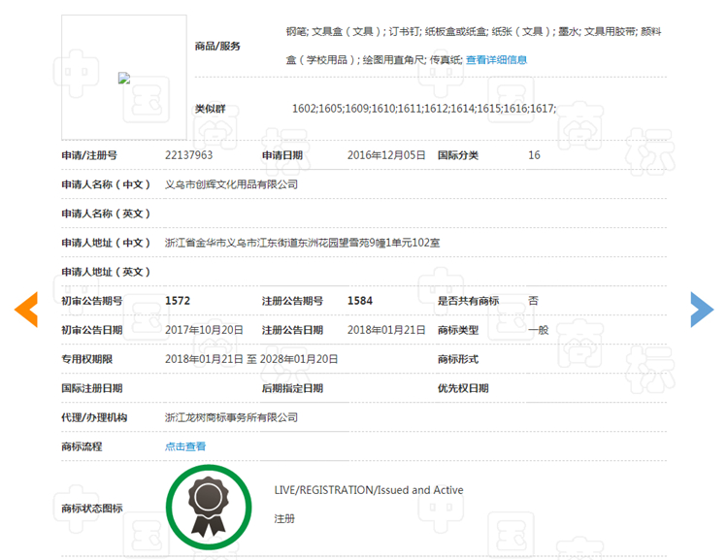The image size is (728, 560).
Task: Click the application date 2016年12月05日
Action: [386, 155]
